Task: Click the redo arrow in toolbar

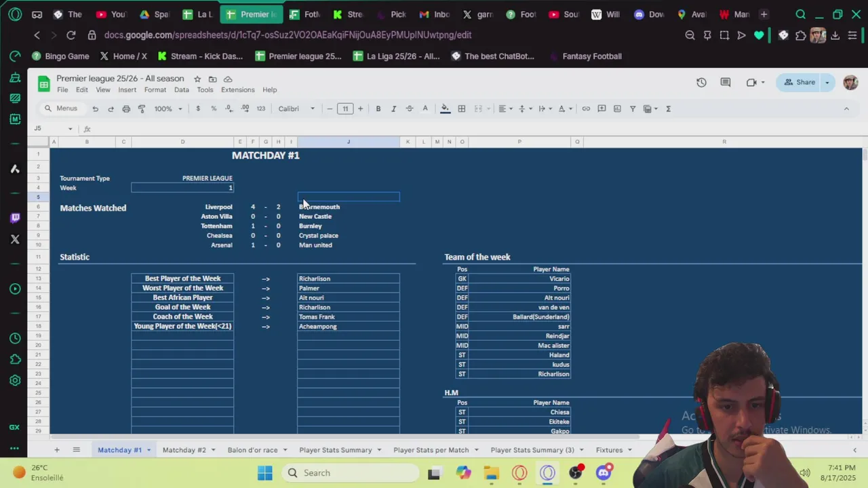Action: 111,108
